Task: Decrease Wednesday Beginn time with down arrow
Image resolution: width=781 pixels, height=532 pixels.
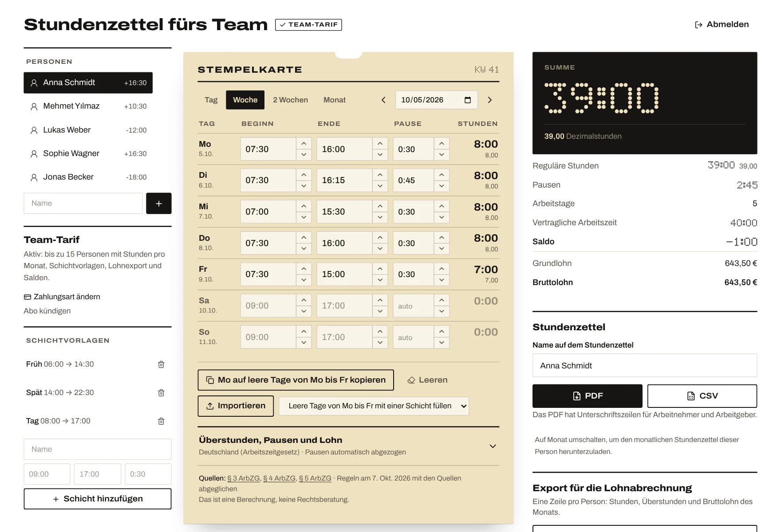Action: click(x=304, y=217)
